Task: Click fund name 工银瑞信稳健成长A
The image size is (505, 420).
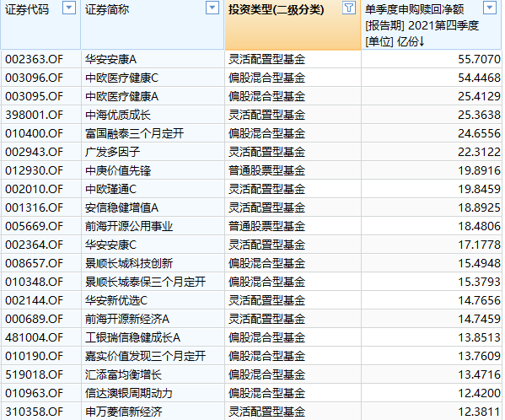Action: 132,337
